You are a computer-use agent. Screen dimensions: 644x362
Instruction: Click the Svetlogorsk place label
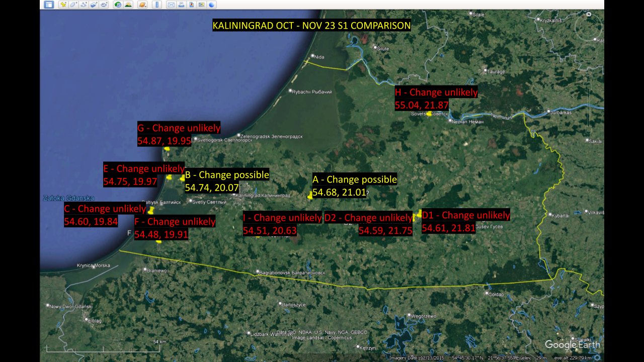225,140
